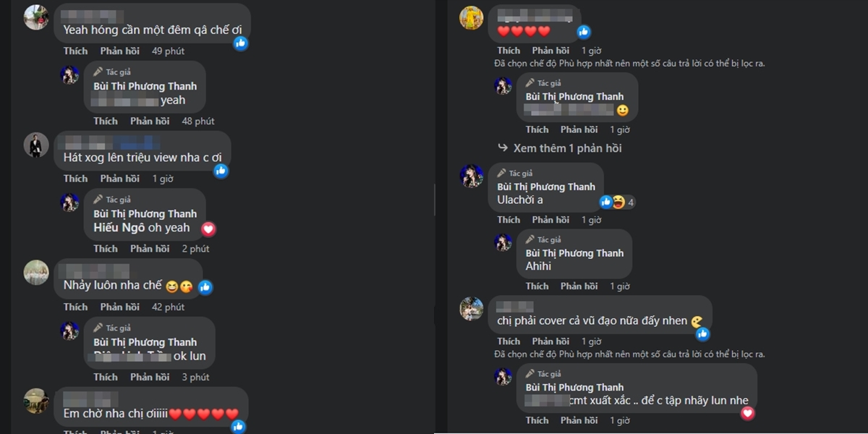Open "Hiếu Ngô" tagged profile link
868x434 pixels.
pos(119,228)
